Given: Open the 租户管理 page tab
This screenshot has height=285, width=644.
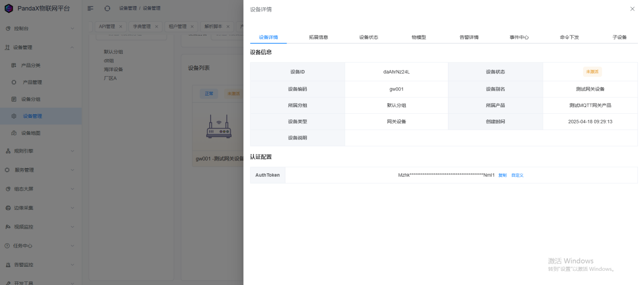Looking at the screenshot, I should [x=178, y=26].
